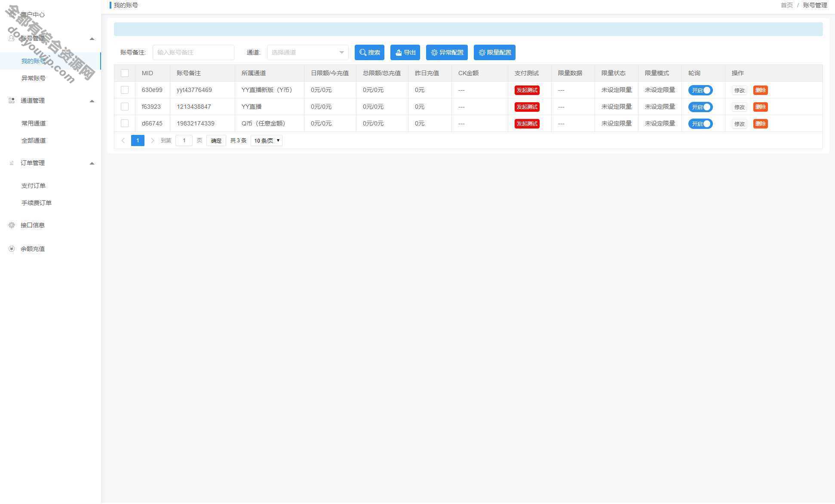Click the 共 3 条 total count text
835x504 pixels.
[x=239, y=141]
